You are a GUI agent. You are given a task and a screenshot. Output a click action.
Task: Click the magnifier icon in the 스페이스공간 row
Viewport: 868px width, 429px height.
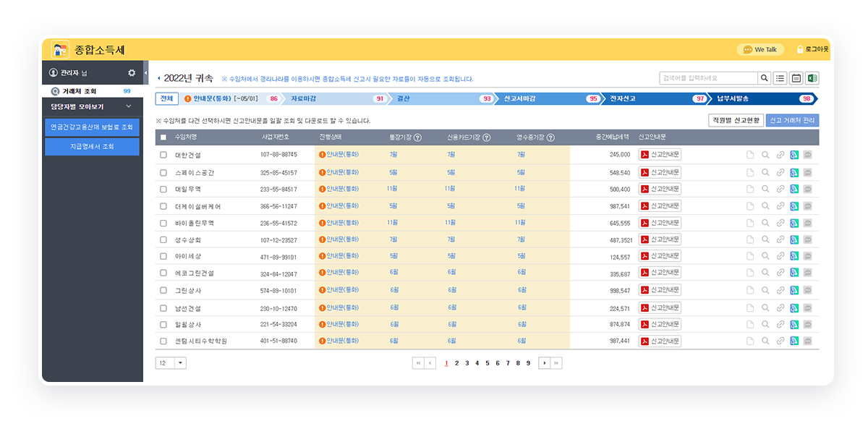click(765, 173)
